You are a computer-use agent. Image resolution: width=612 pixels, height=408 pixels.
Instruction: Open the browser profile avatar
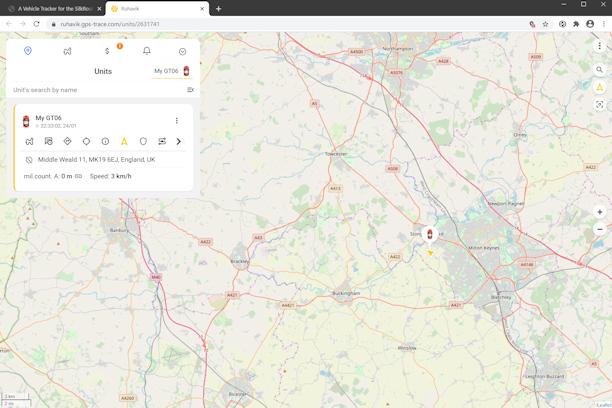point(590,24)
